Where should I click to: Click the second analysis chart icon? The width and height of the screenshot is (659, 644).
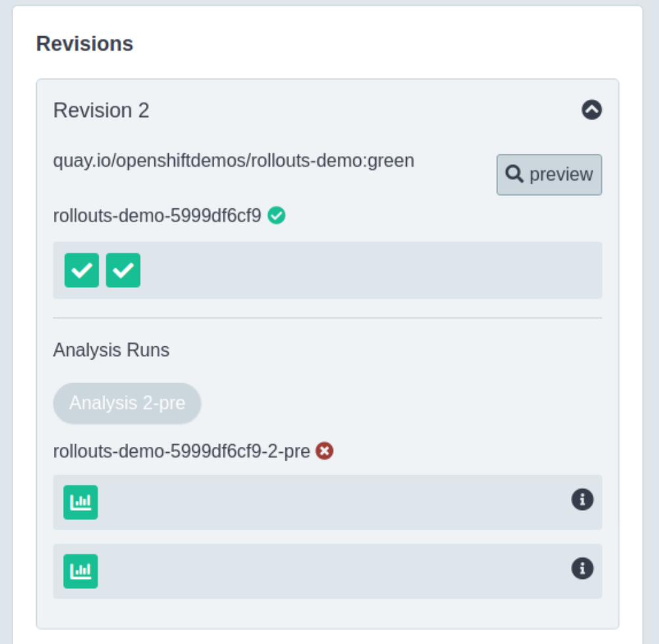80,570
